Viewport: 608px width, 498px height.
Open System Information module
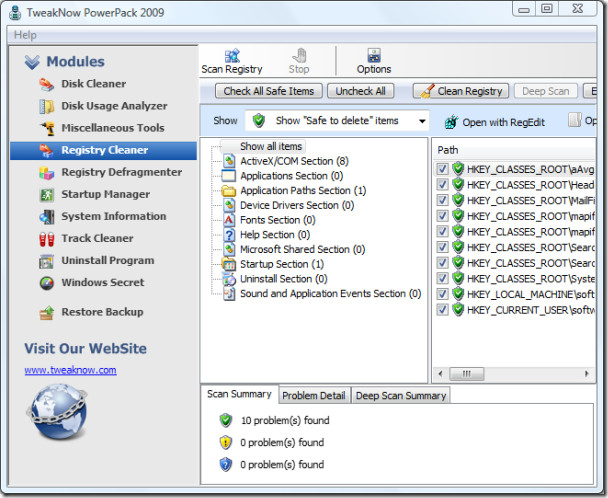(102, 216)
